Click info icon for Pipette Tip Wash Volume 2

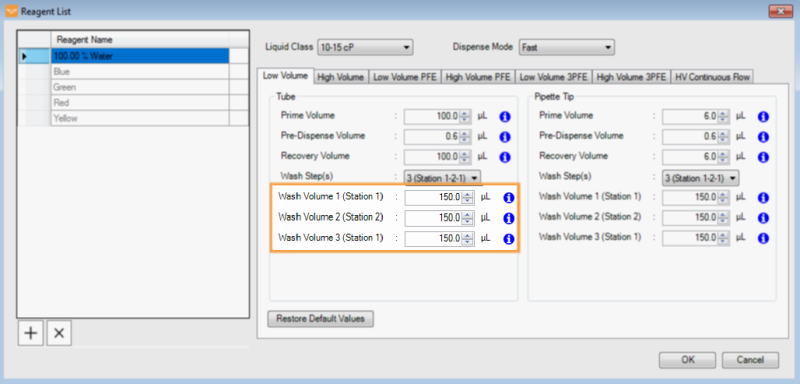763,218
